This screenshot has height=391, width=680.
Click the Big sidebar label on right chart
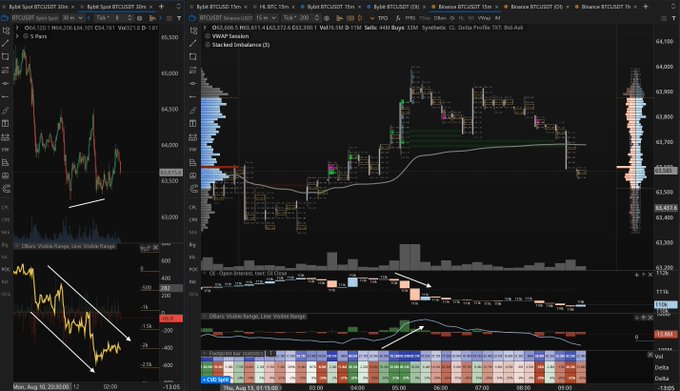point(193,245)
